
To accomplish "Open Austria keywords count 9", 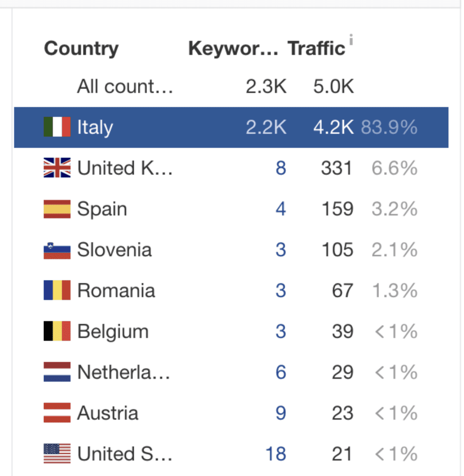I will point(281,413).
